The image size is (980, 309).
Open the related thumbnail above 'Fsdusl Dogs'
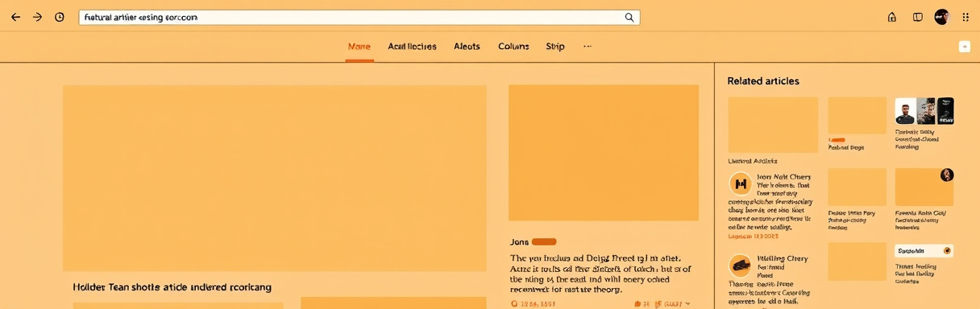[857, 116]
